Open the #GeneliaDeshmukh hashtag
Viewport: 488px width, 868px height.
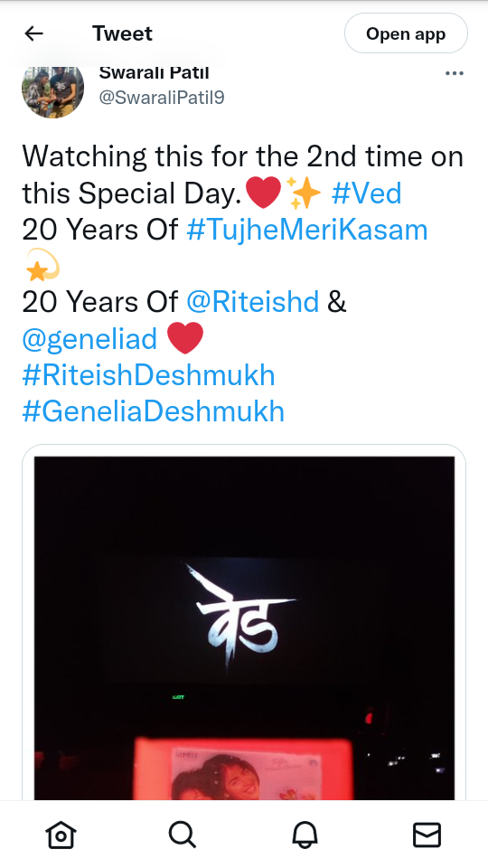click(154, 411)
